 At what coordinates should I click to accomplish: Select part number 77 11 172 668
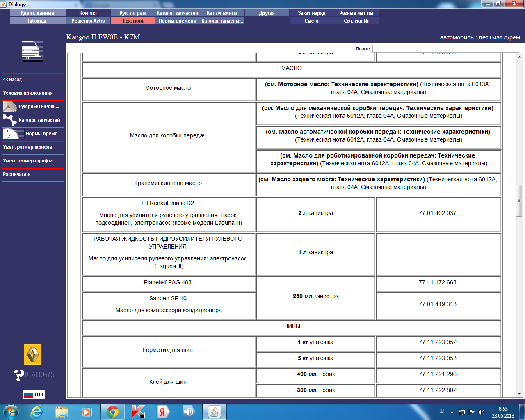click(438, 282)
